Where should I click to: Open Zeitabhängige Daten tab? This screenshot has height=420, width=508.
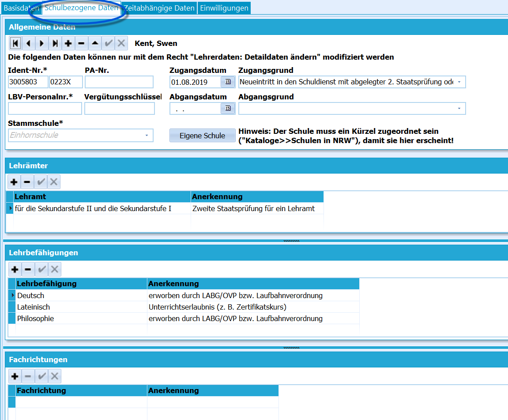click(159, 8)
